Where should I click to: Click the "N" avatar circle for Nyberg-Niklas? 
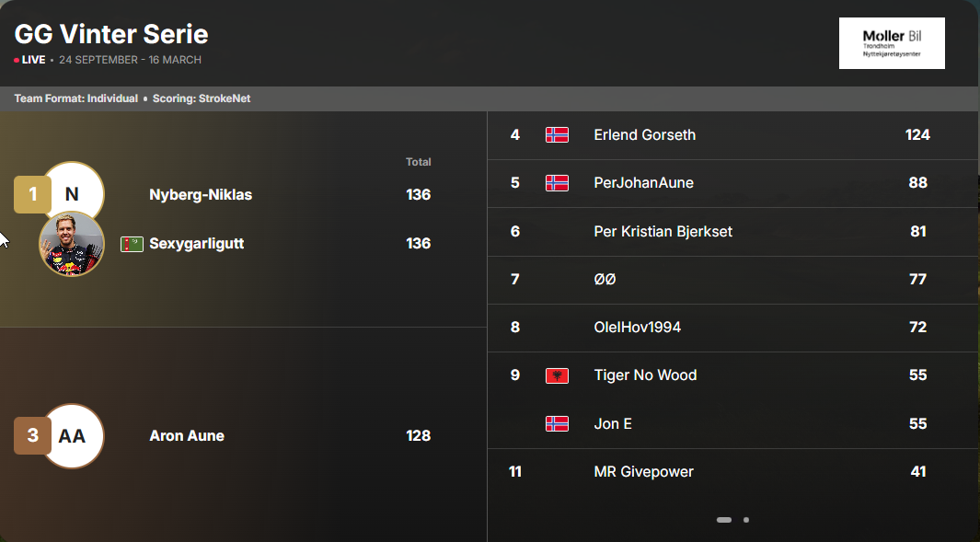click(x=73, y=192)
